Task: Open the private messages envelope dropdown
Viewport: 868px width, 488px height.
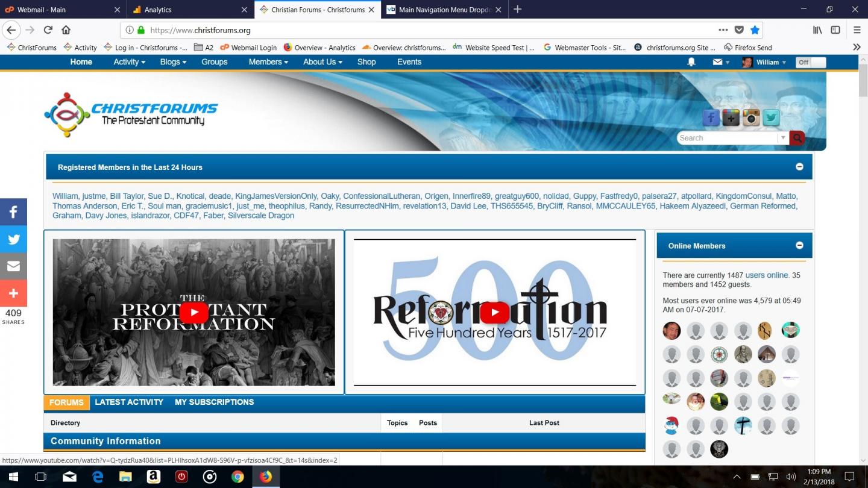Action: click(721, 62)
